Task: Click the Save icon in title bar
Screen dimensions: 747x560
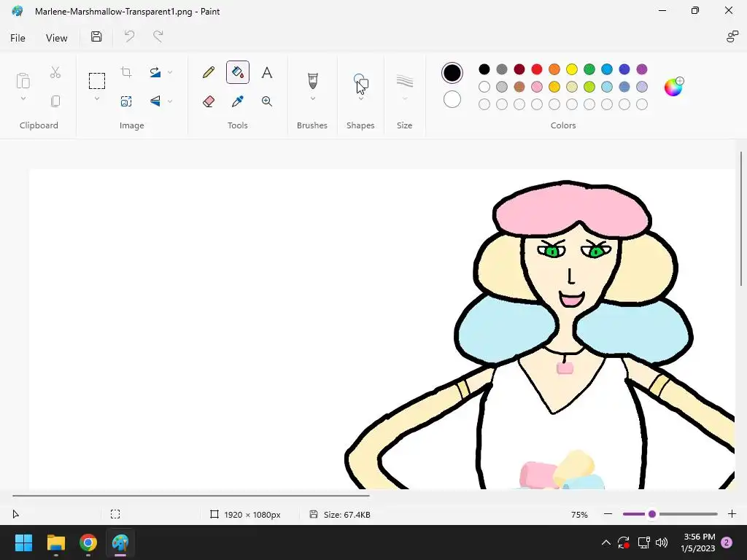Action: [x=96, y=37]
